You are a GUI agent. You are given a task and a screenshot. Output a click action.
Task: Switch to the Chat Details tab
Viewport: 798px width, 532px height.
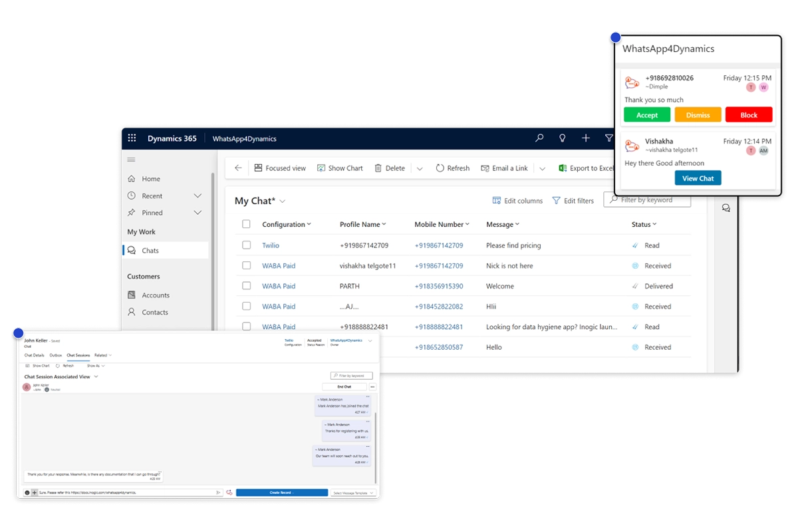tap(34, 355)
